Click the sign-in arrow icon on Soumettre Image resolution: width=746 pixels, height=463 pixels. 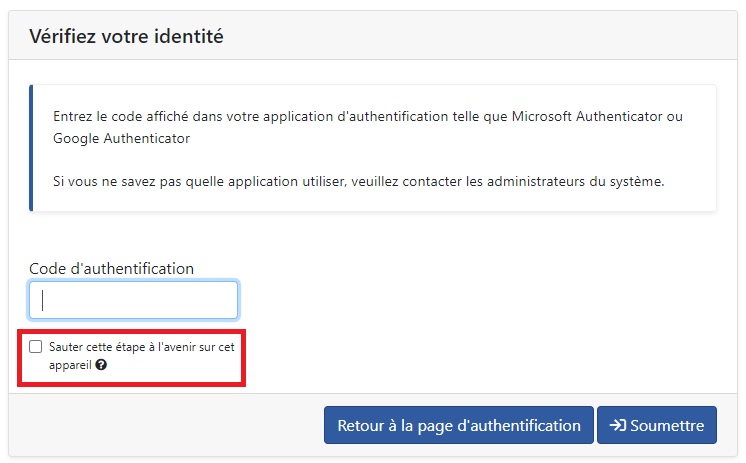pyautogui.click(x=618, y=425)
